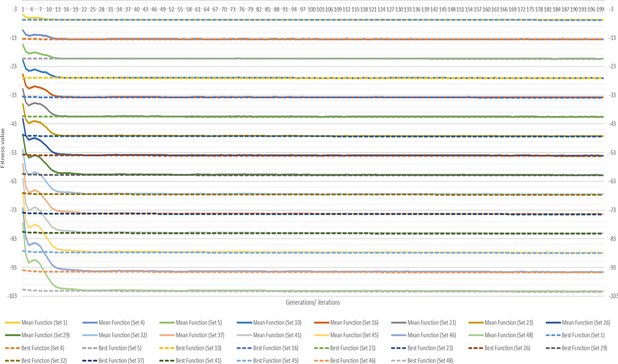Click the generation tick label 199

coord(601,9)
